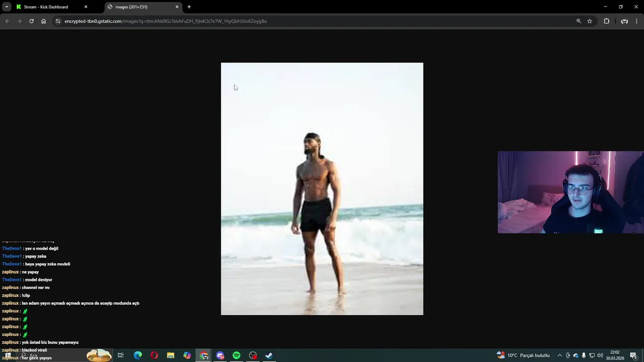
Task: Open the notification center with 5 alerts
Action: click(x=633, y=355)
